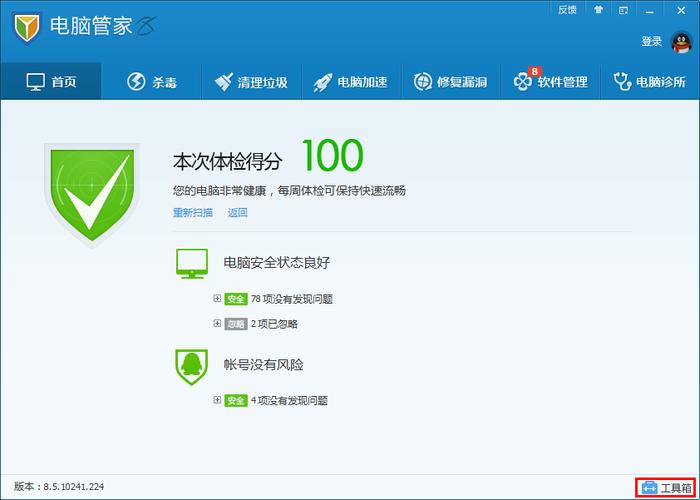
Task: Minimize the 电脑管家 window
Action: [x=651, y=10]
